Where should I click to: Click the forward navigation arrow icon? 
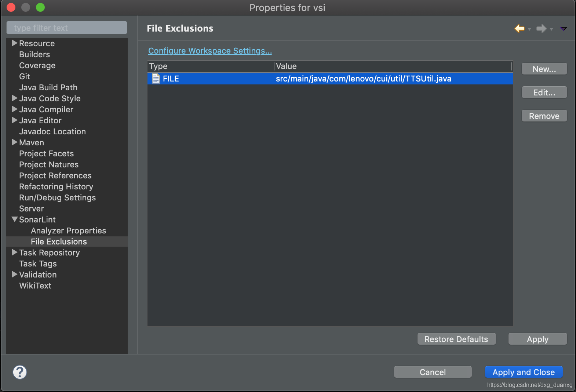click(x=541, y=28)
